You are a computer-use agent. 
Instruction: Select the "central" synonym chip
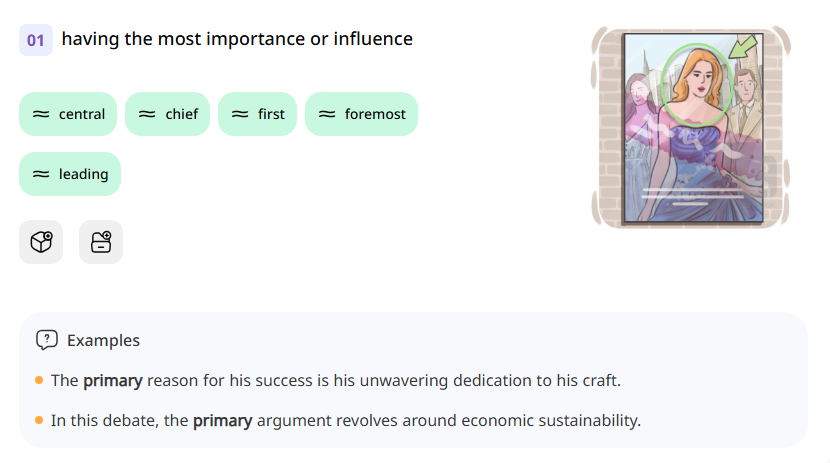point(69,114)
